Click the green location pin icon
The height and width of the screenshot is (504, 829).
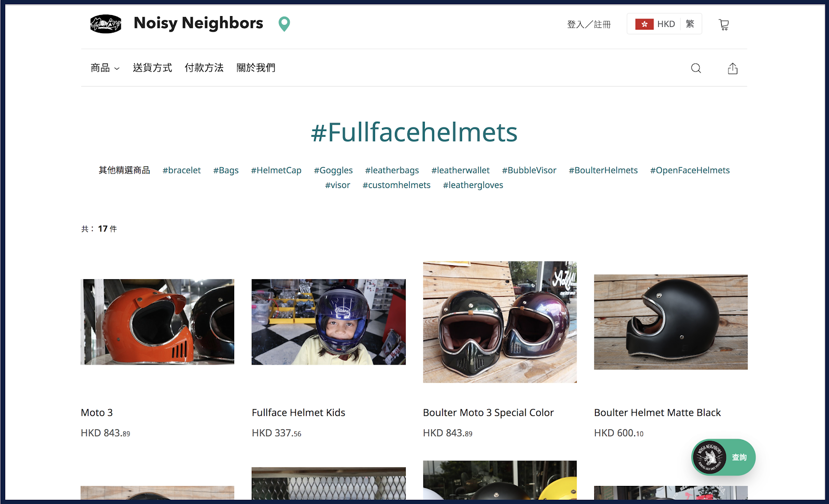click(x=284, y=24)
